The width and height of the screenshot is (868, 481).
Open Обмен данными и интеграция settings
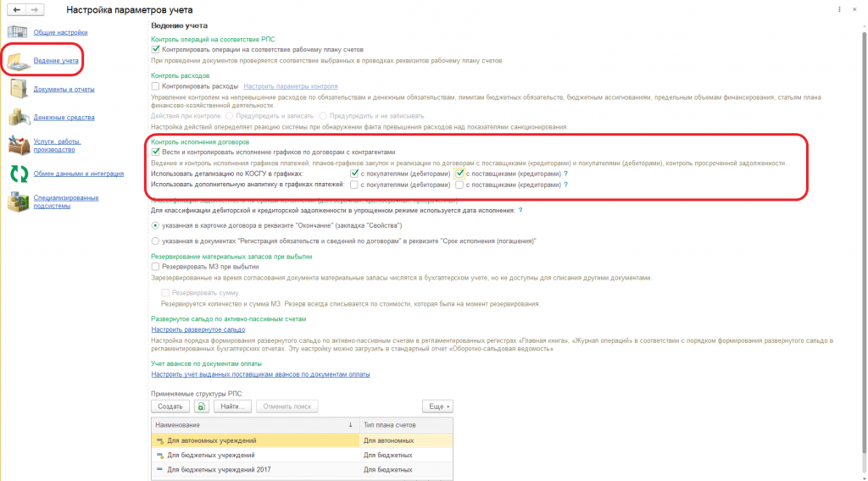click(x=79, y=174)
